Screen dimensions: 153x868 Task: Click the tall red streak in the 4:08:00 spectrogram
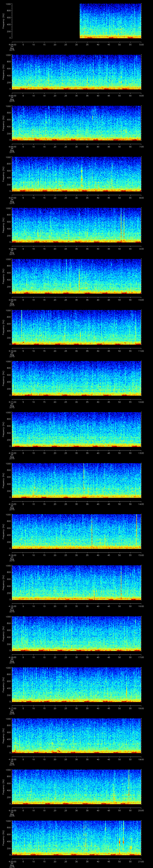click(x=121, y=224)
